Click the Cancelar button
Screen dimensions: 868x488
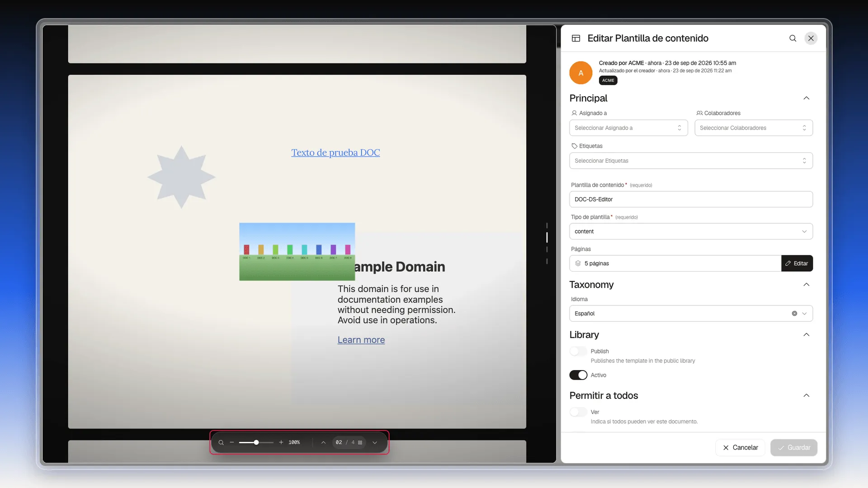click(740, 448)
